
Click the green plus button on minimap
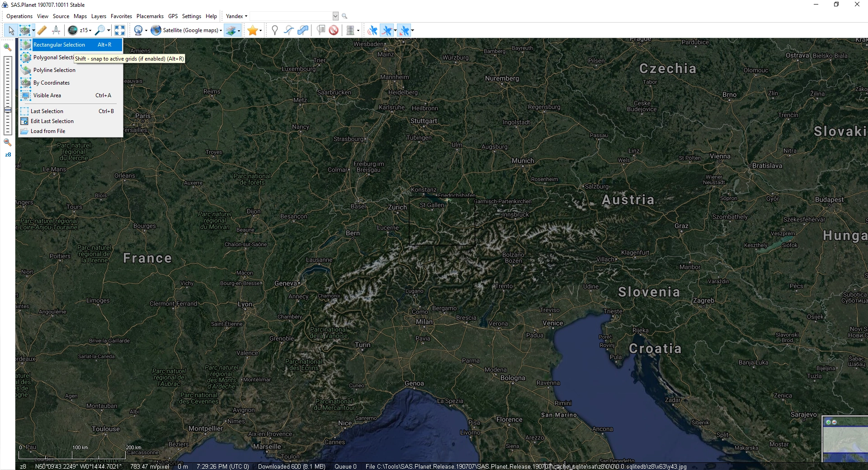(828, 422)
